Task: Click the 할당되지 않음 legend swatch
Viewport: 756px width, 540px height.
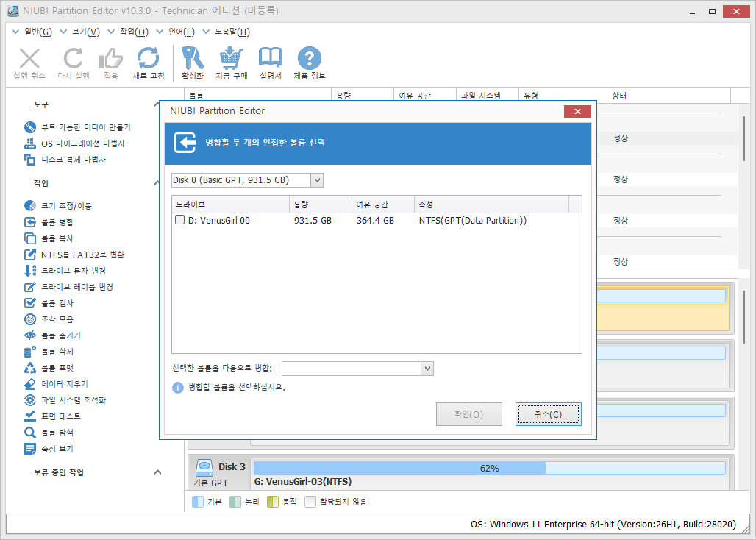Action: pyautogui.click(x=310, y=502)
